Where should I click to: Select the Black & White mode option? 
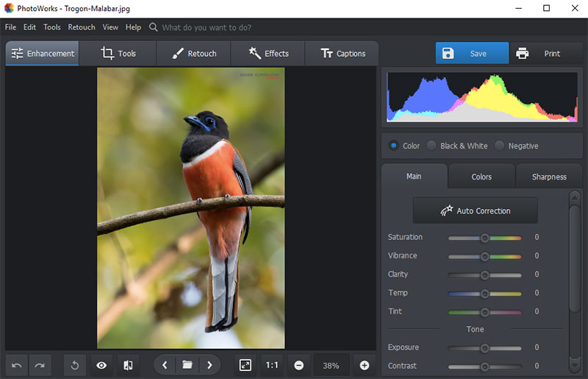(432, 146)
